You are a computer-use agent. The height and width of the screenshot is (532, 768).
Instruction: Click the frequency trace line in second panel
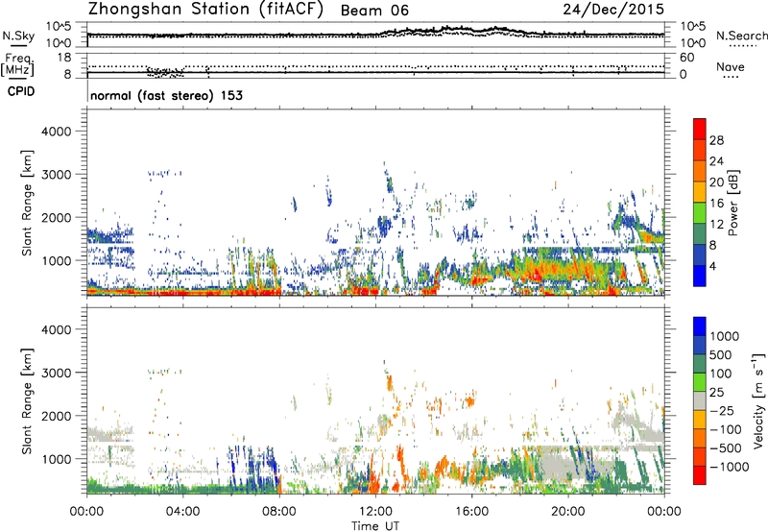click(x=375, y=72)
